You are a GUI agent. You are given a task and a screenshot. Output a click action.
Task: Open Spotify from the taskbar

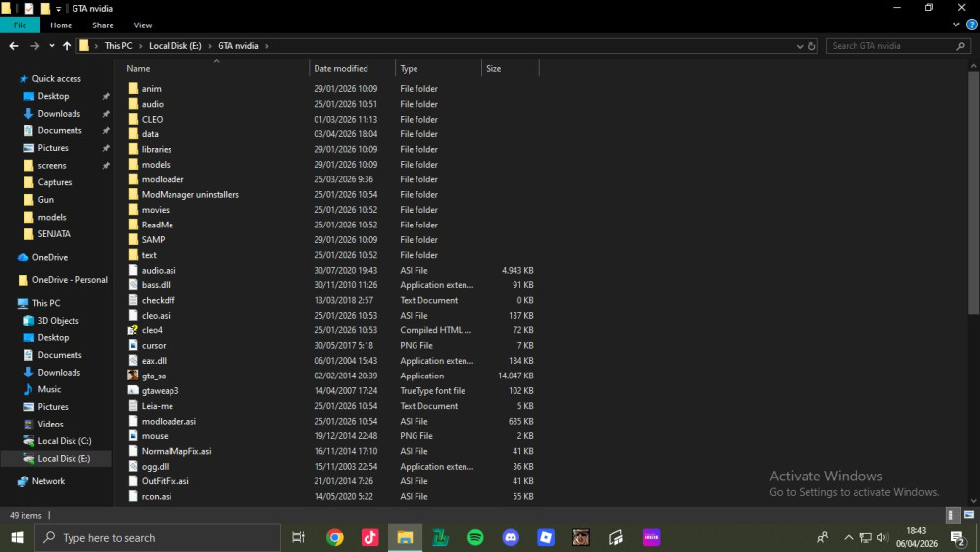click(x=475, y=537)
